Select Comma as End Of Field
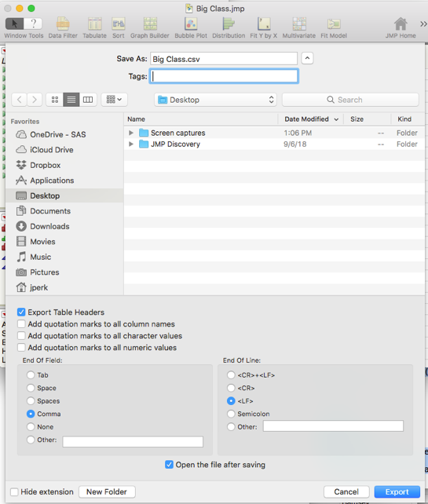This screenshot has height=504, width=428. click(31, 414)
